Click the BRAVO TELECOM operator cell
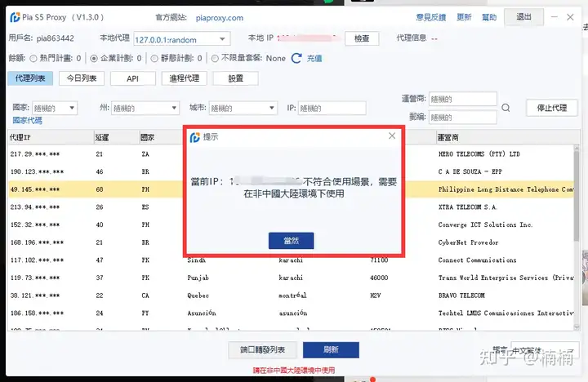Image resolution: width=588 pixels, height=382 pixels. tap(461, 295)
